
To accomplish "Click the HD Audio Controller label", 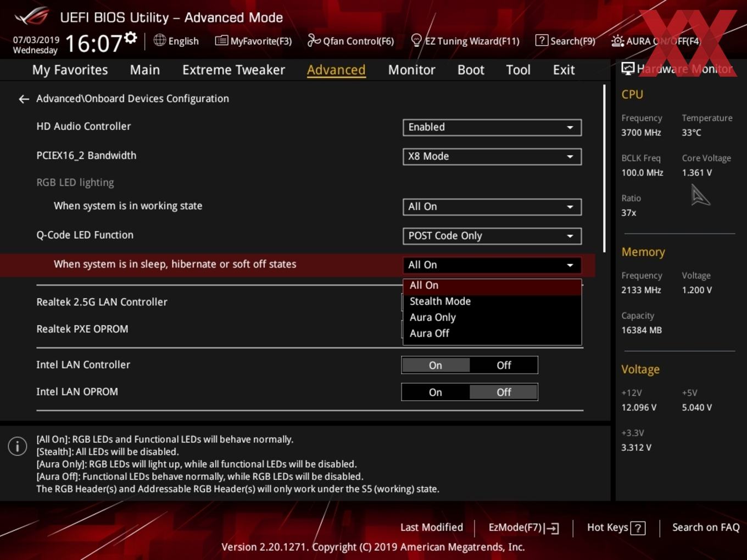I will (x=83, y=126).
